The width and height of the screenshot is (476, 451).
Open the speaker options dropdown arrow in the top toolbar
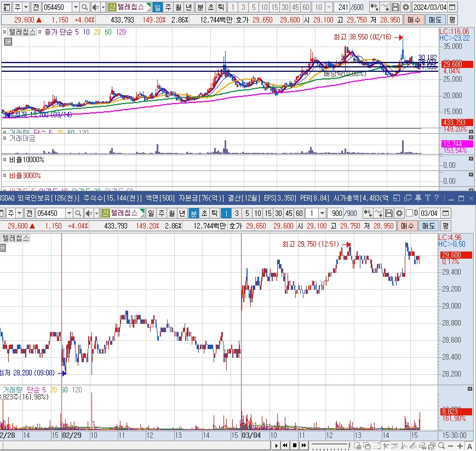click(103, 7)
